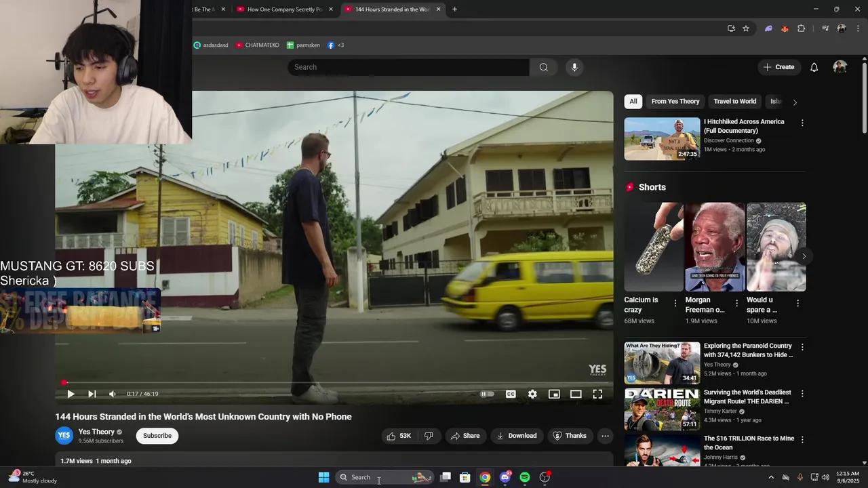Open options for Calcium is crazy short
Viewport: 868px width, 488px height.
[675, 304]
